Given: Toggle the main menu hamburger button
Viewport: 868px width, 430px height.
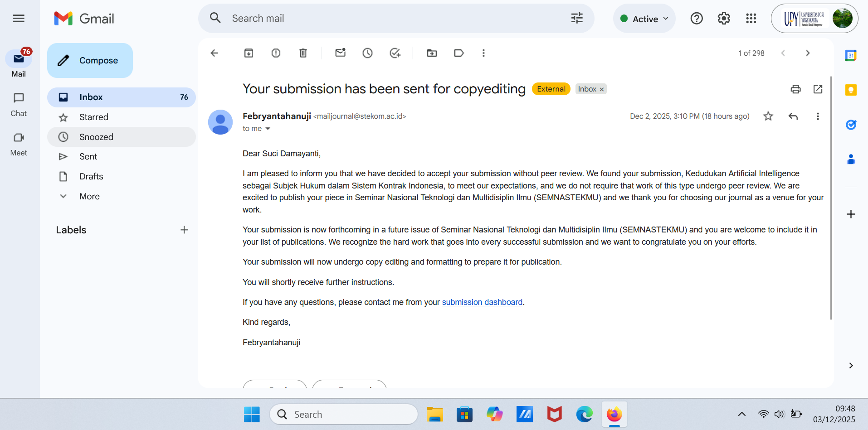Looking at the screenshot, I should click(19, 18).
